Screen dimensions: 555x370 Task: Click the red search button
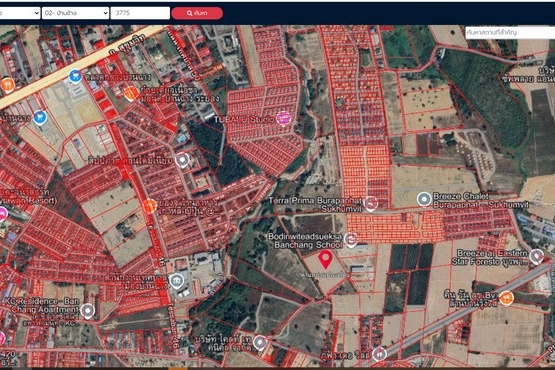point(197,13)
